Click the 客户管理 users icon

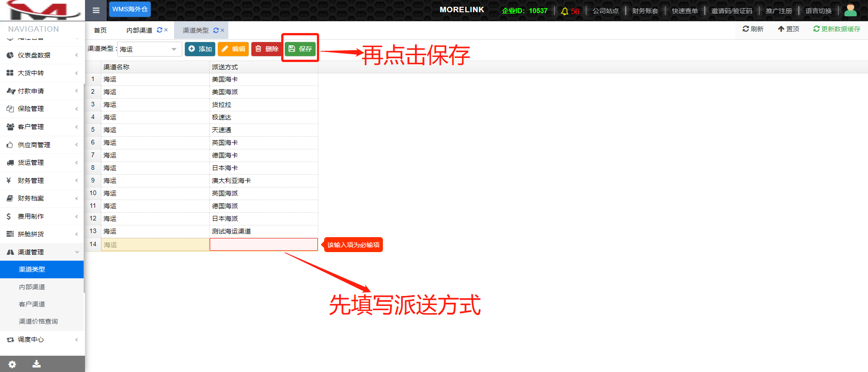coord(10,127)
